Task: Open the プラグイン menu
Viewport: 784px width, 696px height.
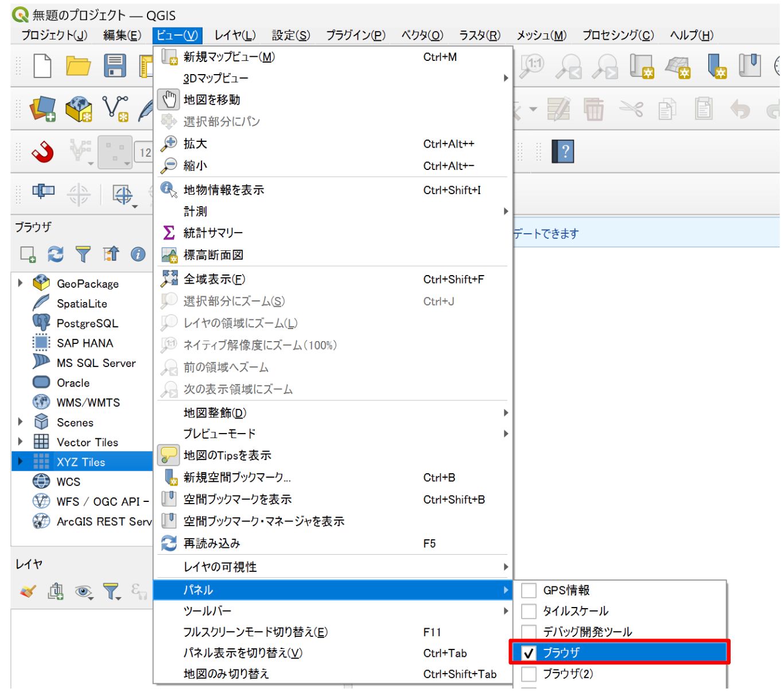Action: [355, 35]
